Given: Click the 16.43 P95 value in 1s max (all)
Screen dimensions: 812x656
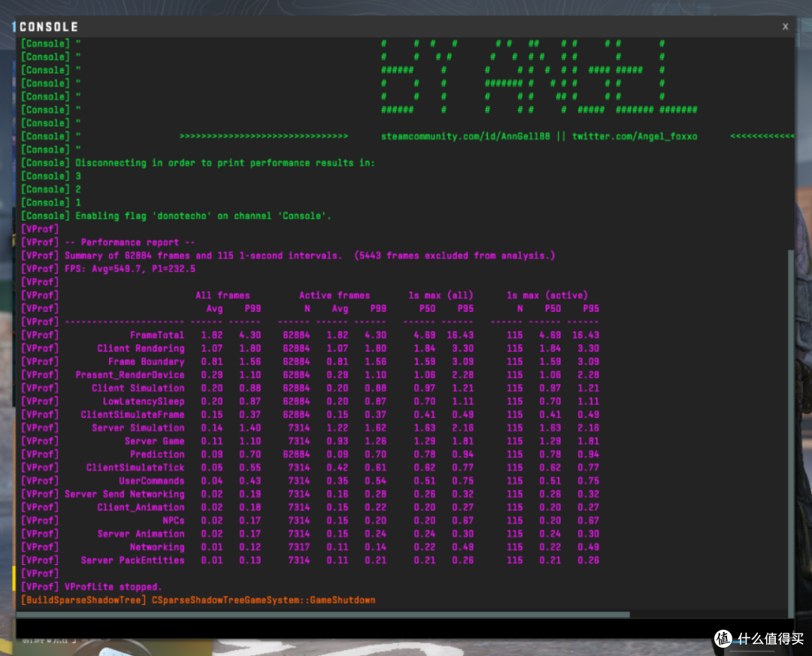Looking at the screenshot, I should (x=460, y=335).
